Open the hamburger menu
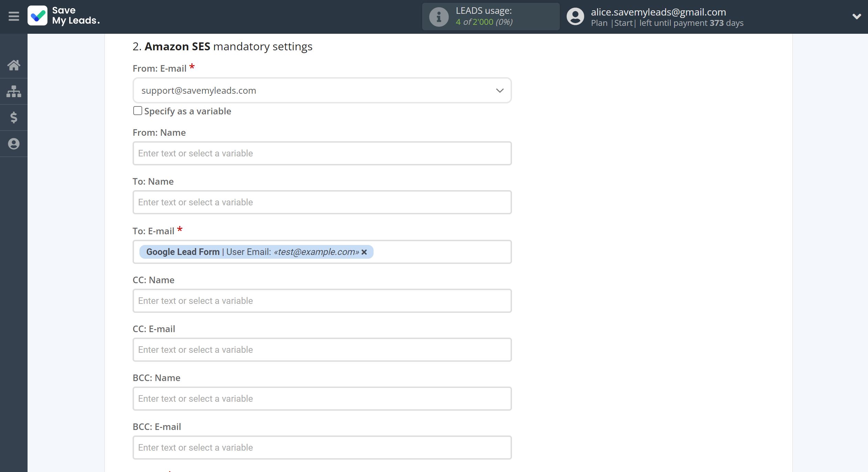 click(14, 16)
